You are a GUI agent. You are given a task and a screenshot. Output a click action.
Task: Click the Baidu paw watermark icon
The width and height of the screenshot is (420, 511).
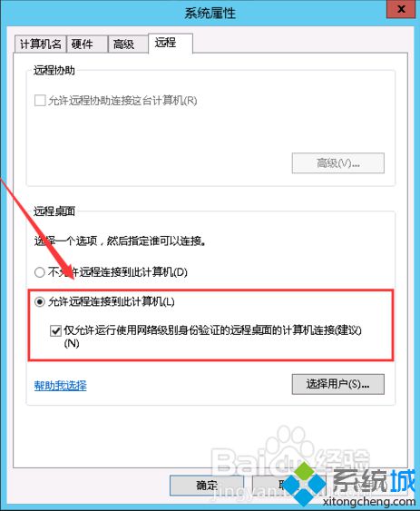(x=289, y=446)
